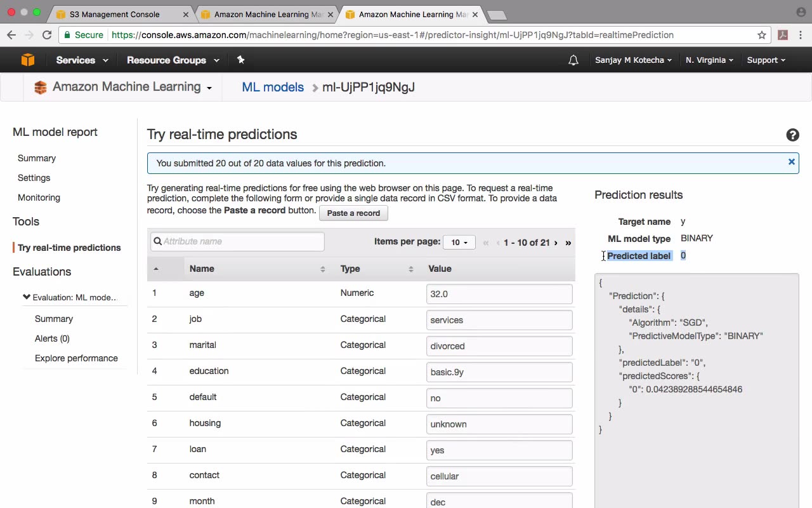This screenshot has height=508, width=812.
Task: Open the Summary page in ML model report
Action: [x=37, y=158]
